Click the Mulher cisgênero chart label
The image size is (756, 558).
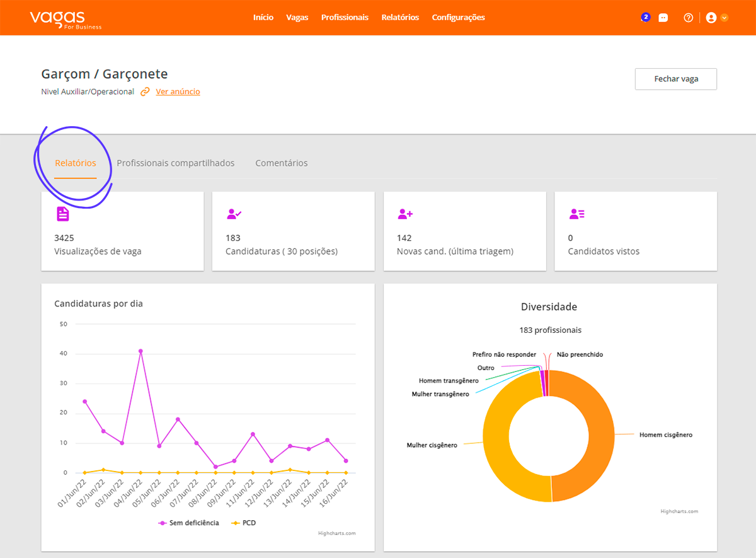click(432, 445)
